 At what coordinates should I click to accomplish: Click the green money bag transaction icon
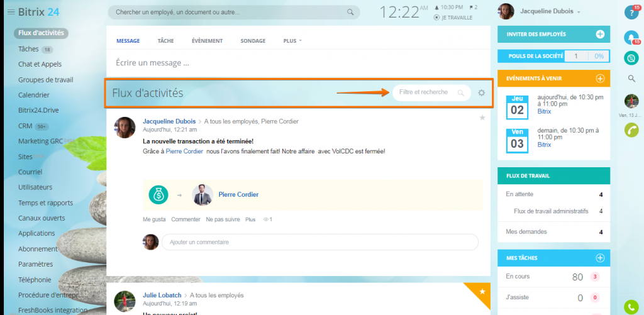click(158, 194)
